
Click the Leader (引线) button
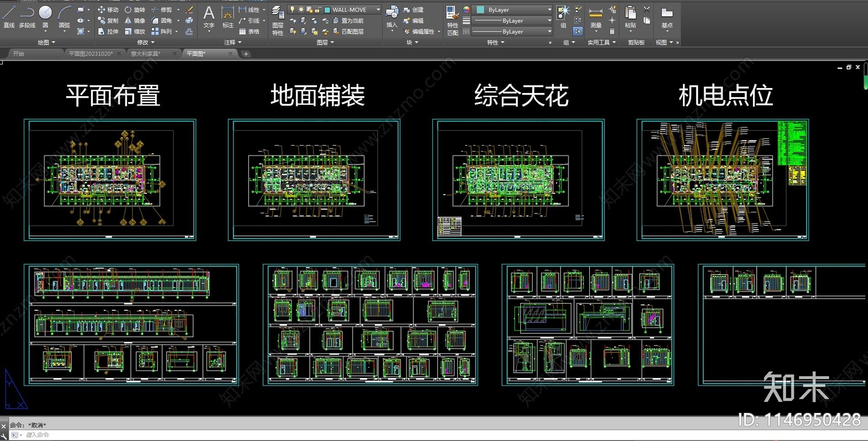249,21
